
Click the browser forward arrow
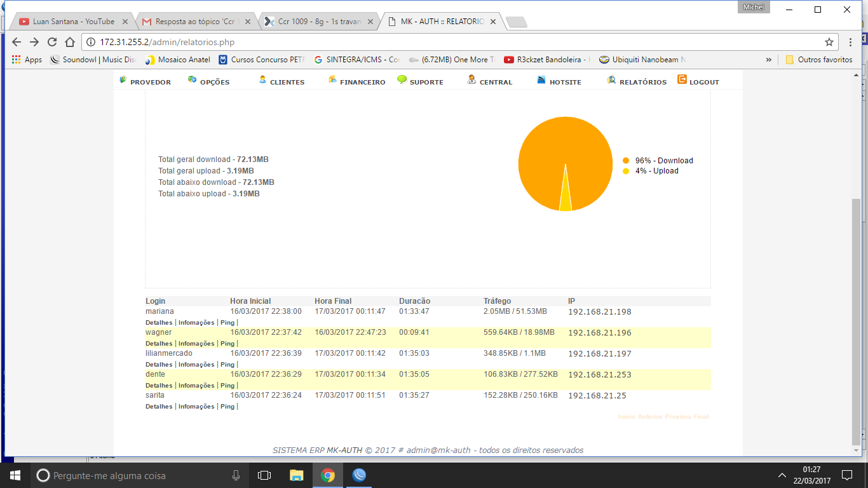[x=34, y=42]
